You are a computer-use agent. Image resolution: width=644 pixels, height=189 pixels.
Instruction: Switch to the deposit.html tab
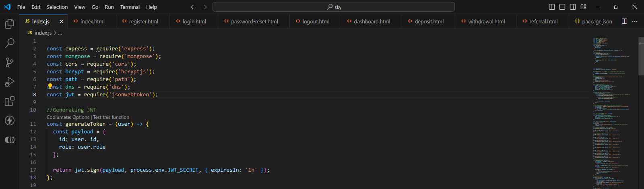tap(429, 21)
